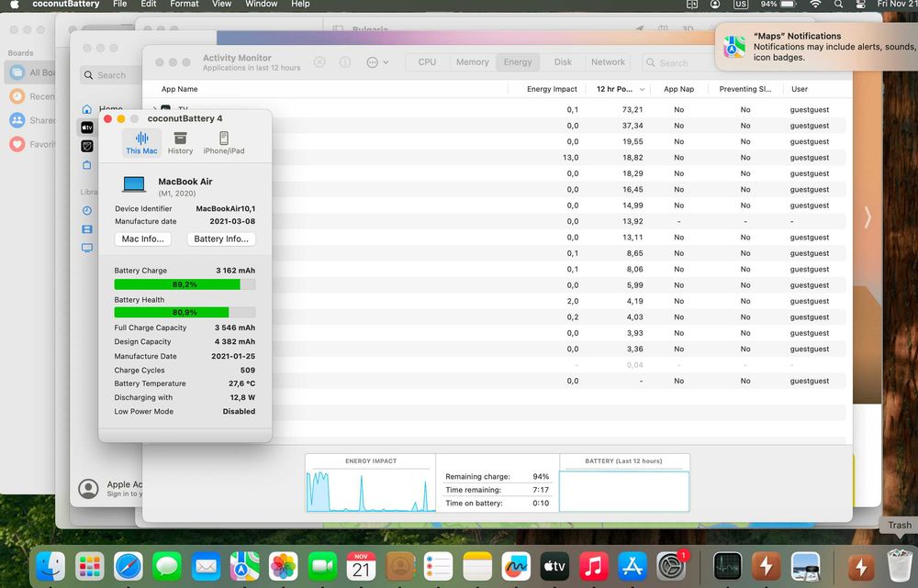Open the Network tab in Activity Monitor
This screenshot has width=918, height=588.
608,62
